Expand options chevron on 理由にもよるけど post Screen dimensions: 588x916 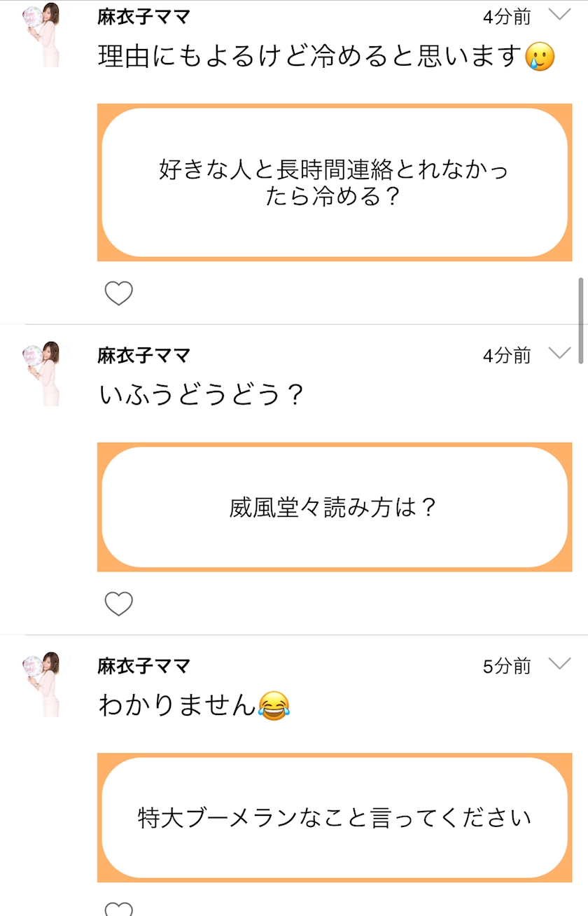click(x=559, y=15)
